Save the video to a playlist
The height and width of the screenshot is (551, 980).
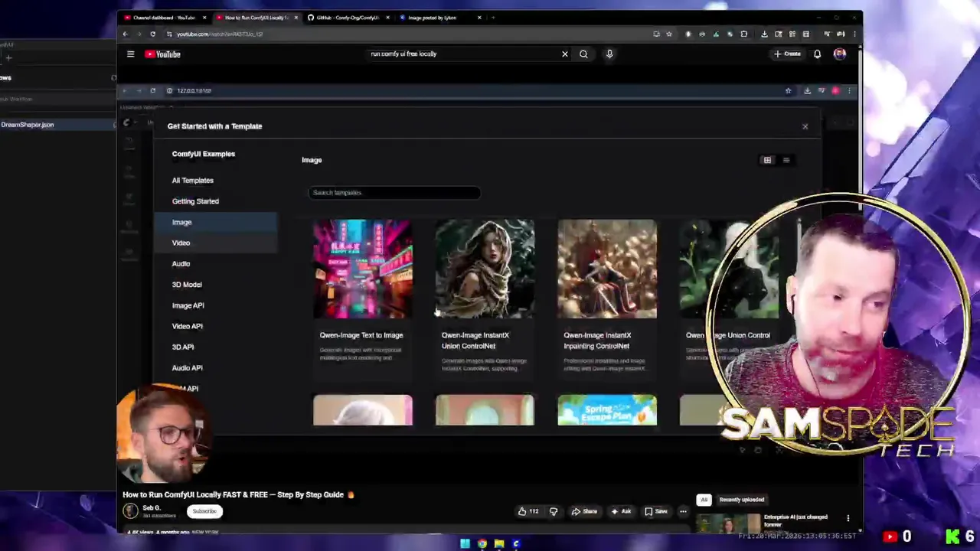click(655, 511)
